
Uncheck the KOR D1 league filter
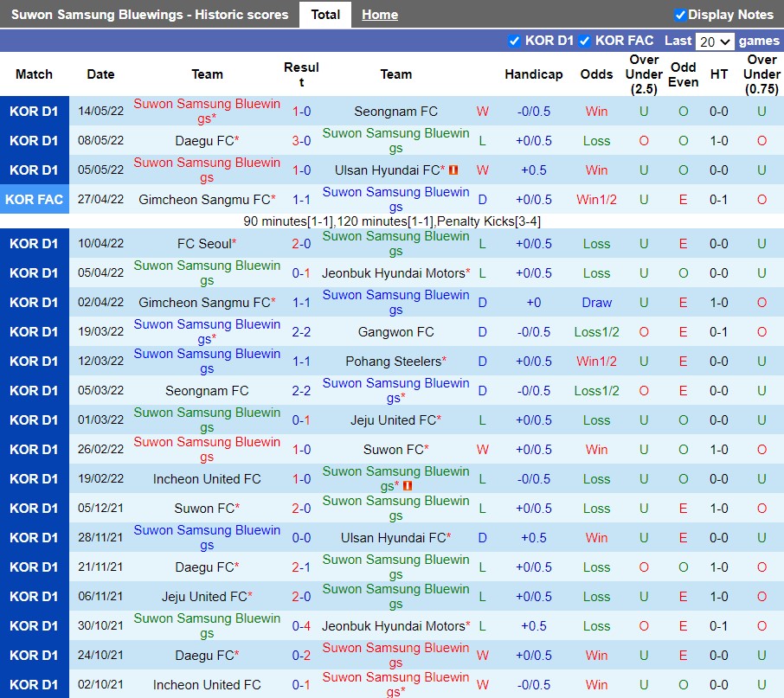tap(514, 41)
